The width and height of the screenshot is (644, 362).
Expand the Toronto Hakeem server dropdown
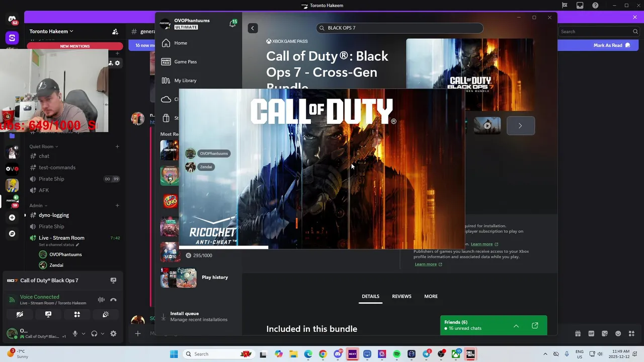51,31
